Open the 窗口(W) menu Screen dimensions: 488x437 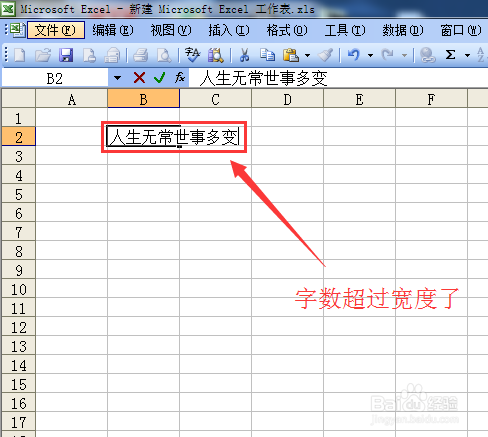461,30
